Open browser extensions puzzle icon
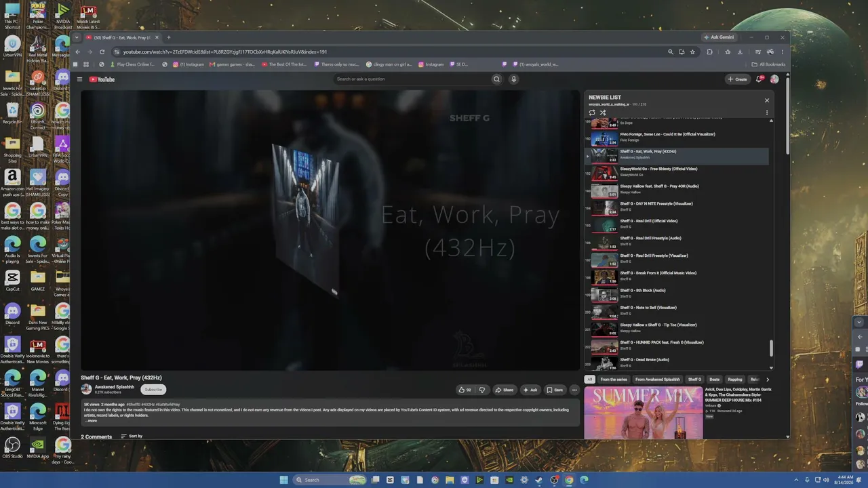Image resolution: width=868 pixels, height=488 pixels. 709,52
